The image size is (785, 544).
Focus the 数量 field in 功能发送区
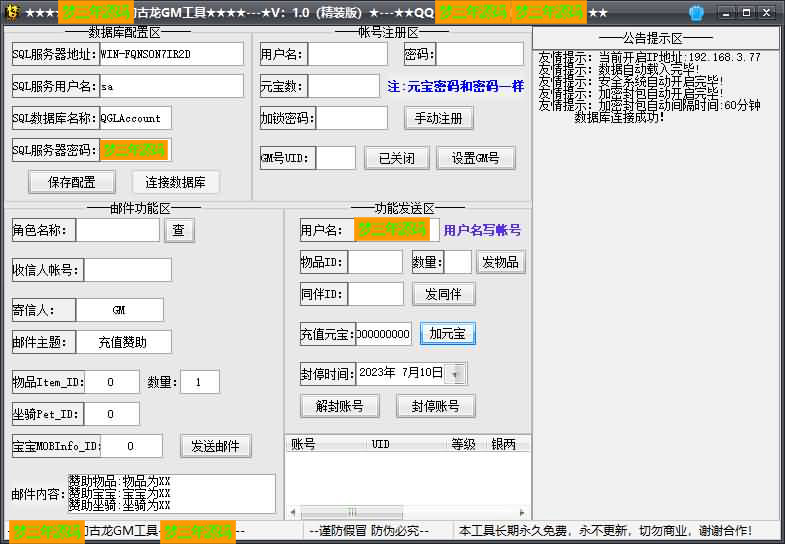(458, 262)
